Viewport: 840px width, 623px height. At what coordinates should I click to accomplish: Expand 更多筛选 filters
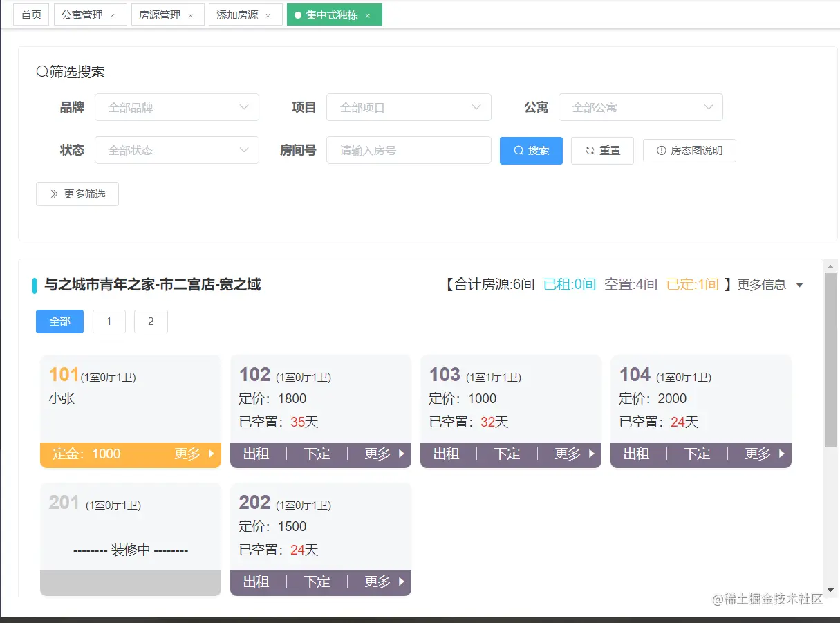tap(77, 194)
